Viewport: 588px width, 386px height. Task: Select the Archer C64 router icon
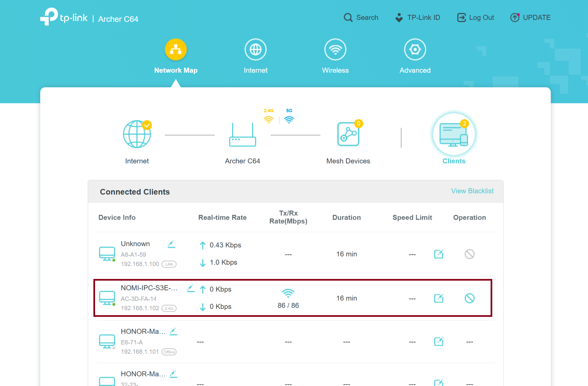[243, 135]
